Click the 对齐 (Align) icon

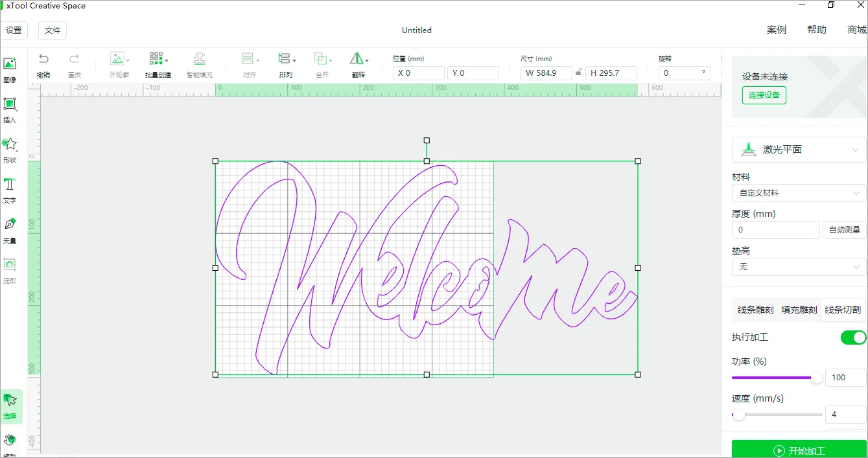pyautogui.click(x=247, y=58)
